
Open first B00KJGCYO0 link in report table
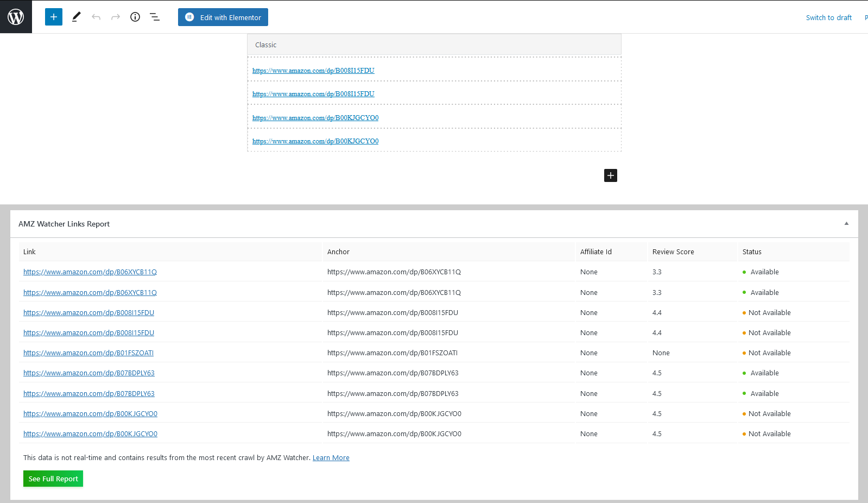click(90, 414)
